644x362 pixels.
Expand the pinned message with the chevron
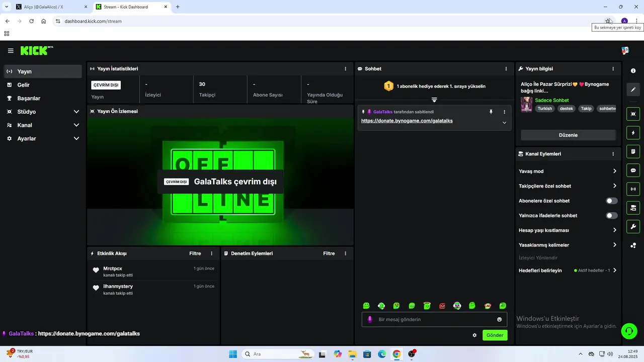504,123
